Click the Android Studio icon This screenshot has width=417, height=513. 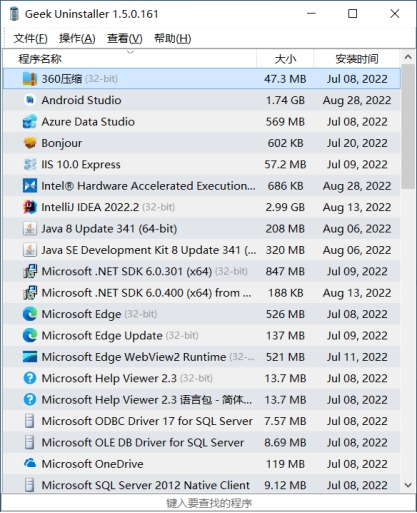[x=30, y=100]
